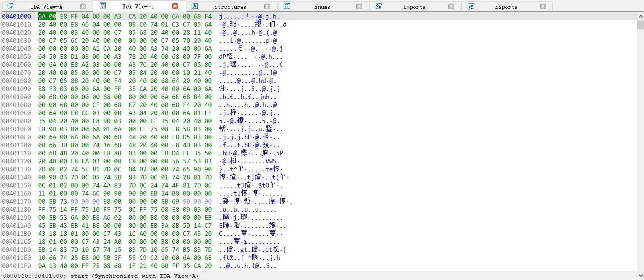Click address 004011D0

[x=16, y=250]
